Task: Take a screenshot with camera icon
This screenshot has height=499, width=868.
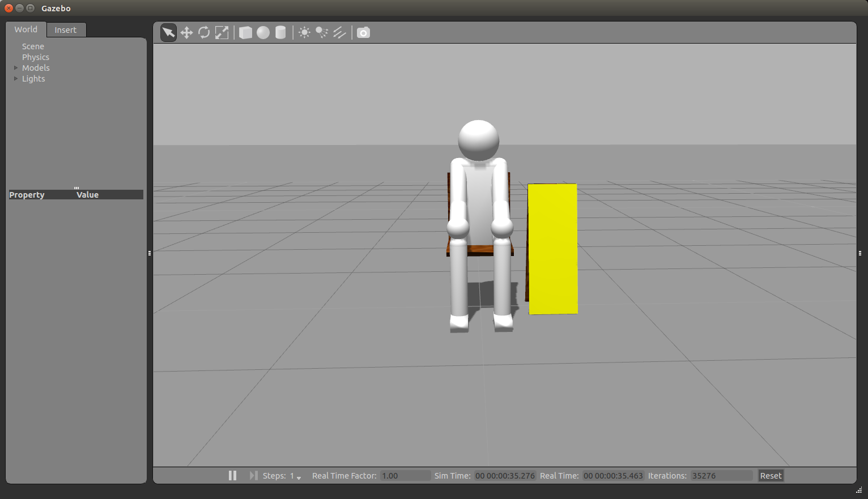Action: click(363, 33)
